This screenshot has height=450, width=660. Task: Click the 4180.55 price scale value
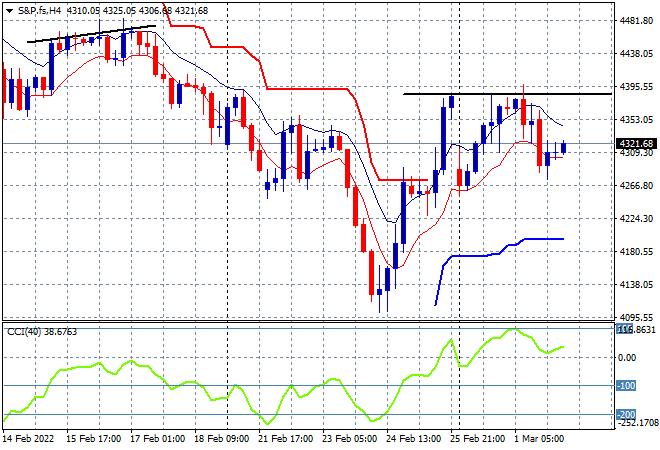click(x=636, y=251)
